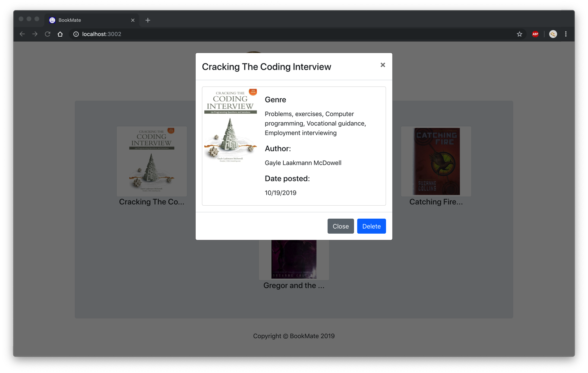Click the 'Catching Fire...' title text
This screenshot has width=588, height=373.
436,202
